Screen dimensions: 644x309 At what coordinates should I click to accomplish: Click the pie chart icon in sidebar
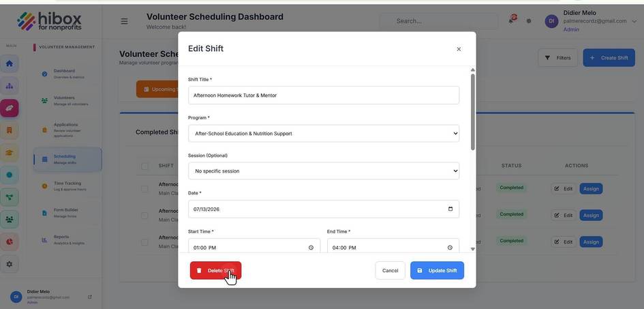10,241
